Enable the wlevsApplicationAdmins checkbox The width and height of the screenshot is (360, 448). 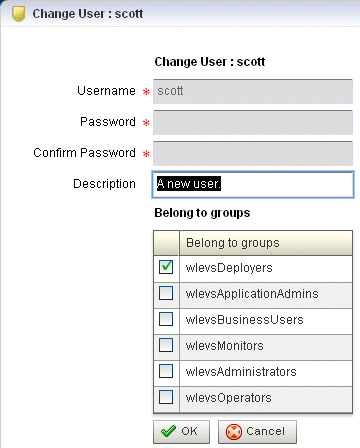[x=166, y=293]
